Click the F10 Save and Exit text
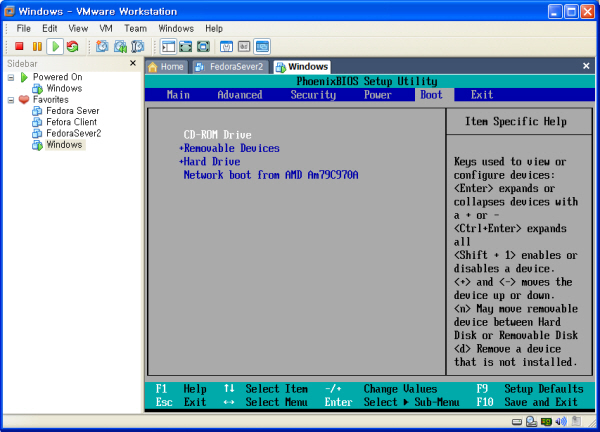 coord(527,402)
